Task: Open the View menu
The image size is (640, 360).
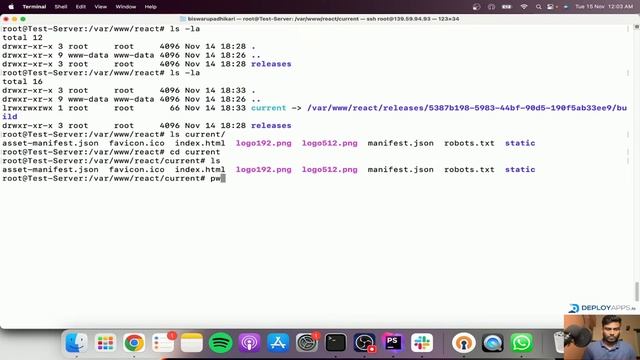Action: click(100, 7)
